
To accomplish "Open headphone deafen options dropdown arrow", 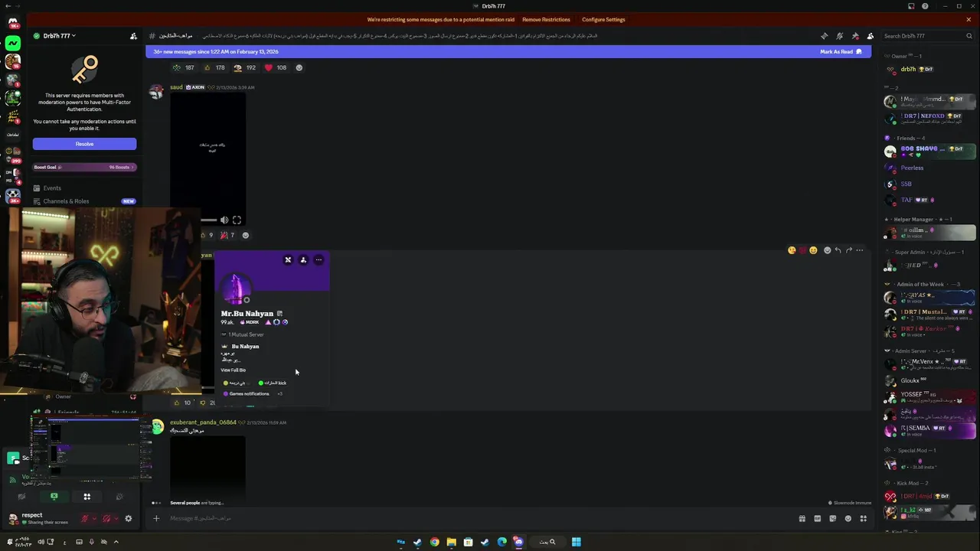I will (x=116, y=518).
